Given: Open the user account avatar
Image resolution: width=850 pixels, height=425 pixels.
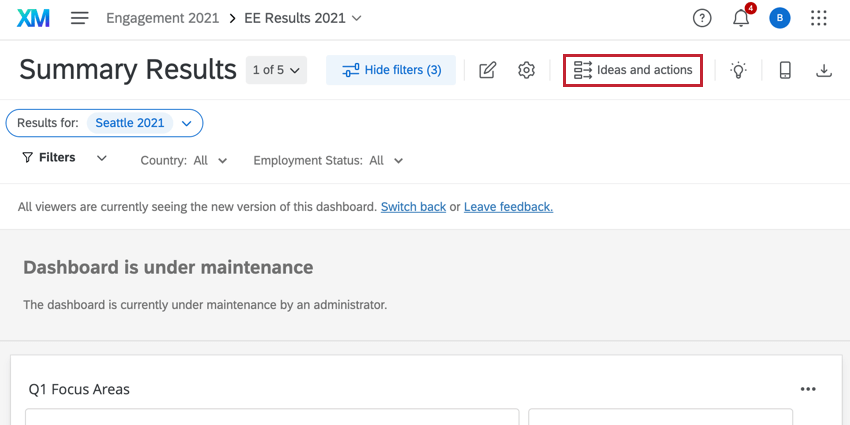Looking at the screenshot, I should click(780, 18).
